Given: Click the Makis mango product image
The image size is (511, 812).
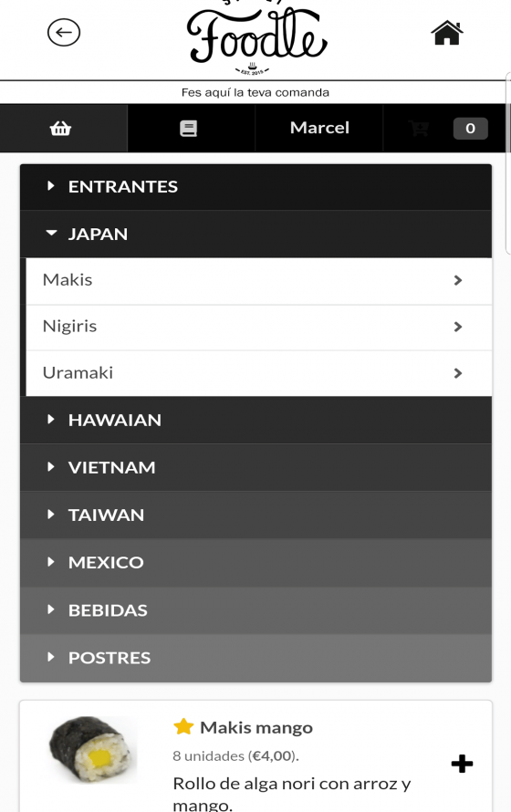Looking at the screenshot, I should click(92, 749).
